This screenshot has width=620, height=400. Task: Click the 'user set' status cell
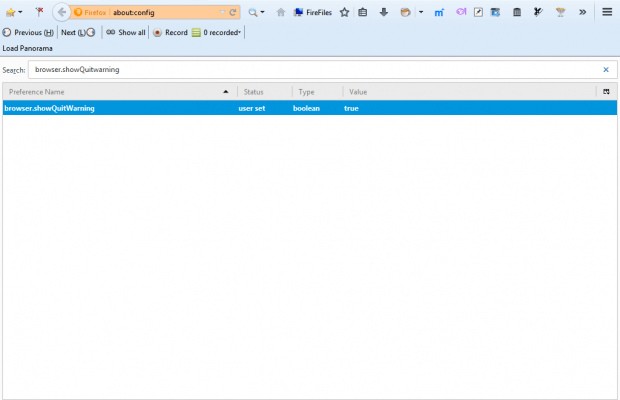coord(252,108)
